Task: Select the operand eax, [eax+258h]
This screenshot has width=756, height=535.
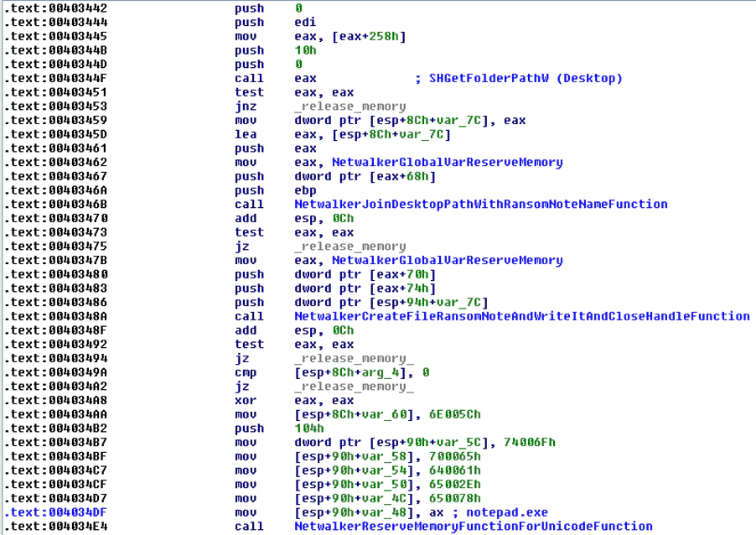Action: tap(350, 36)
